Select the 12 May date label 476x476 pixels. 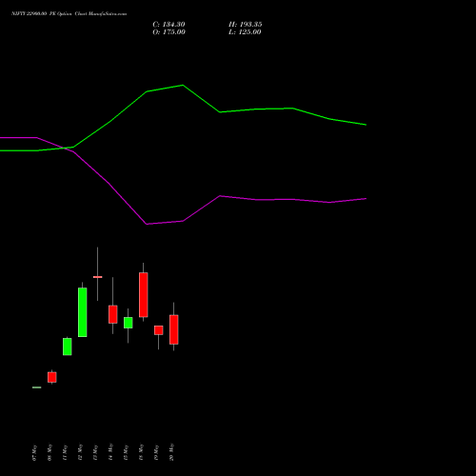coord(80,452)
